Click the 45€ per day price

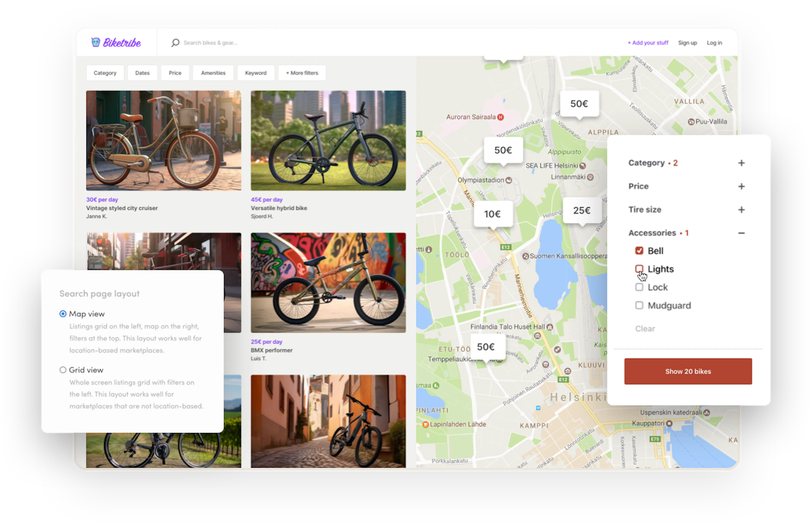(x=267, y=199)
